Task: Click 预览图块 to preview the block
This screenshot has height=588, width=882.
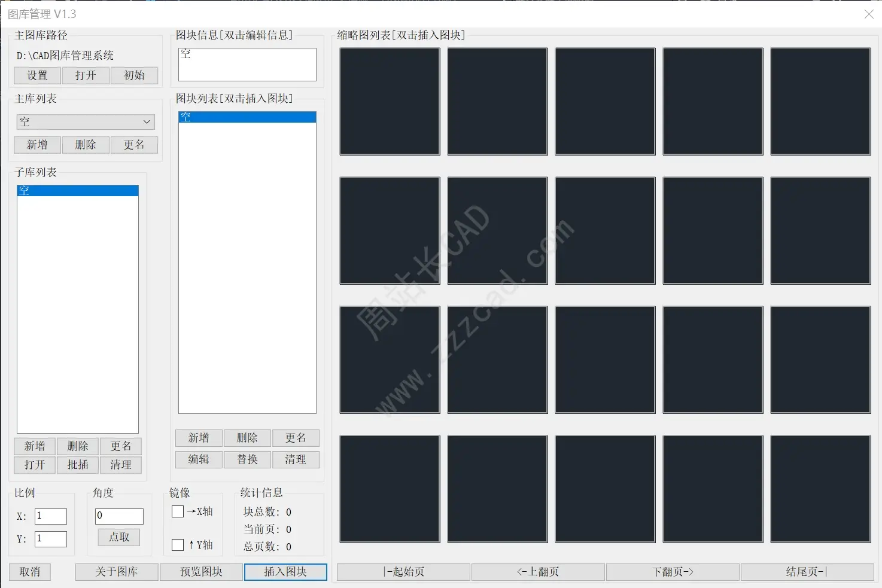Action: pyautogui.click(x=201, y=572)
